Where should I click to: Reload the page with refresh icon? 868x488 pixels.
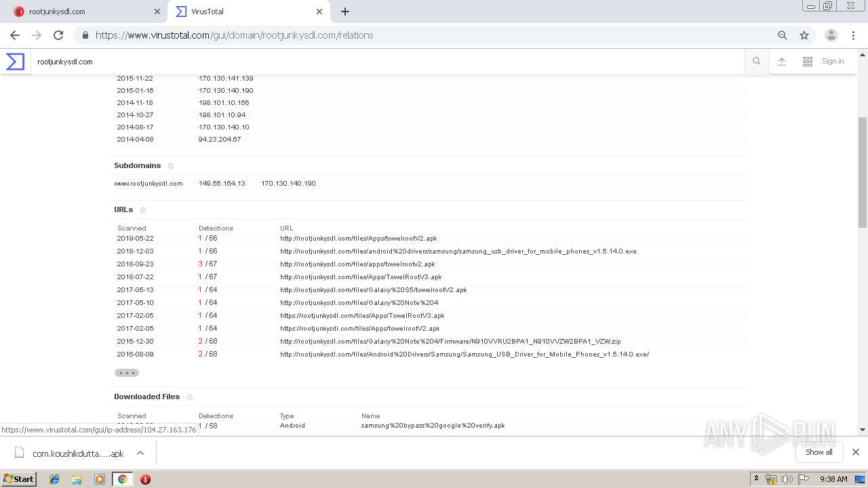pos(58,35)
